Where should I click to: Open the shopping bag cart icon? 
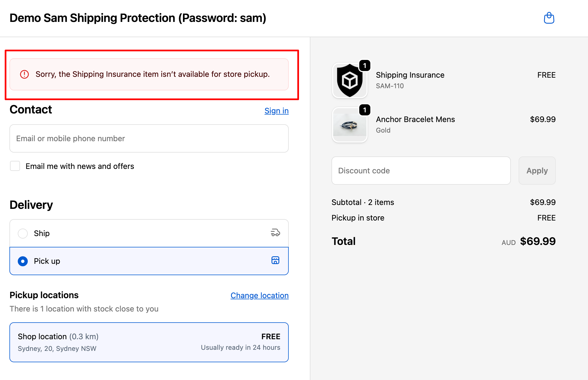point(549,18)
